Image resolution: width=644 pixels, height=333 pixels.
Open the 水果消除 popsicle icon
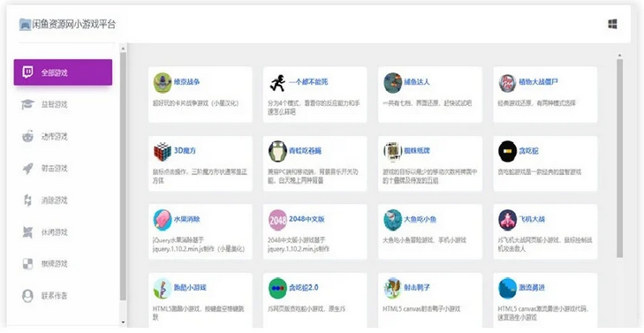[163, 220]
